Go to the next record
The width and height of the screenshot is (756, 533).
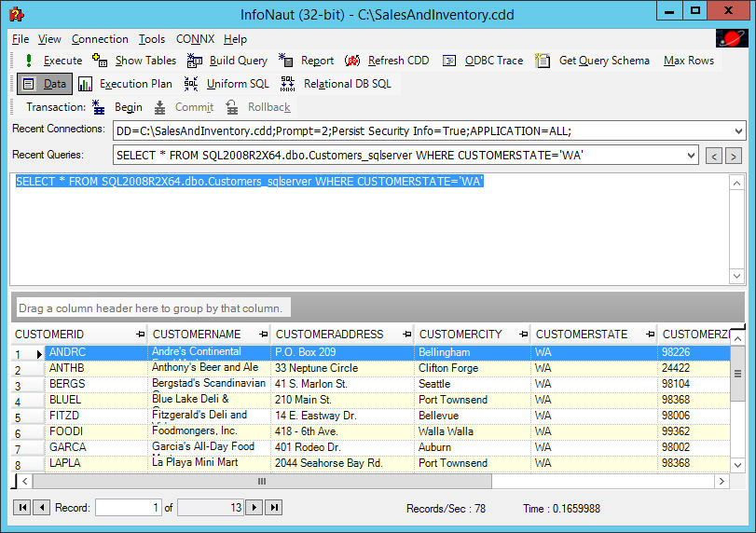coord(253,508)
